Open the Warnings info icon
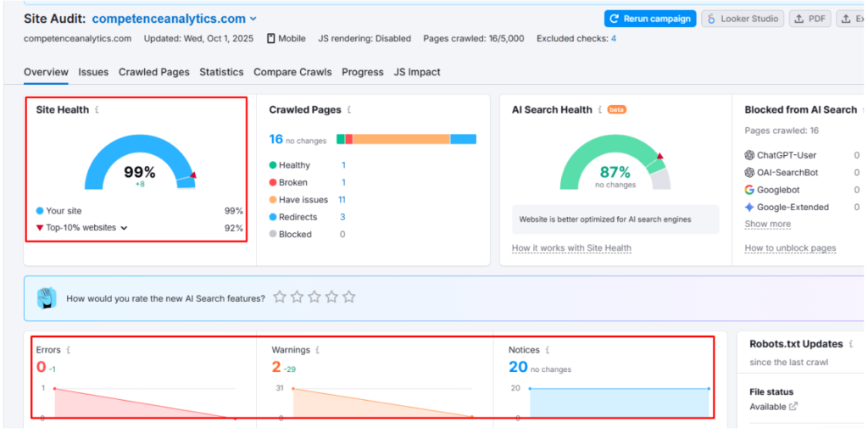868x433 pixels. tap(317, 350)
